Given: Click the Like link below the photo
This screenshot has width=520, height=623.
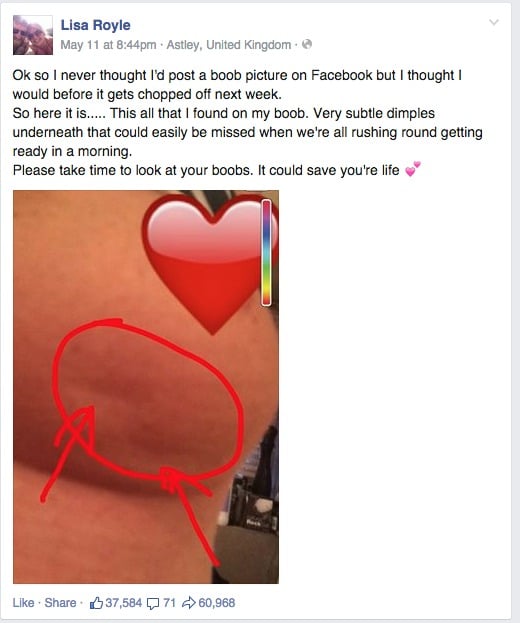Looking at the screenshot, I should pos(23,603).
